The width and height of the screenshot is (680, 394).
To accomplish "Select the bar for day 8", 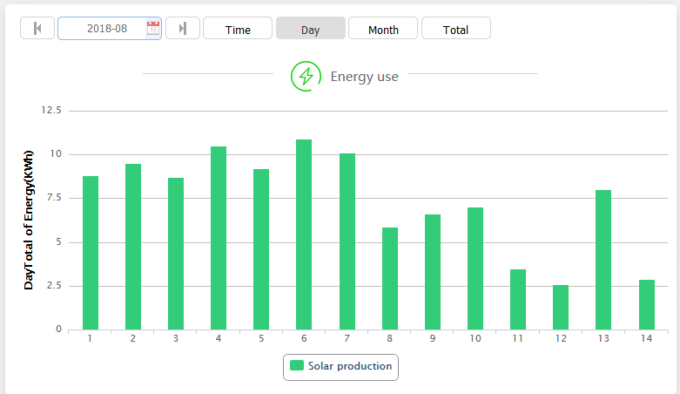I will [389, 279].
